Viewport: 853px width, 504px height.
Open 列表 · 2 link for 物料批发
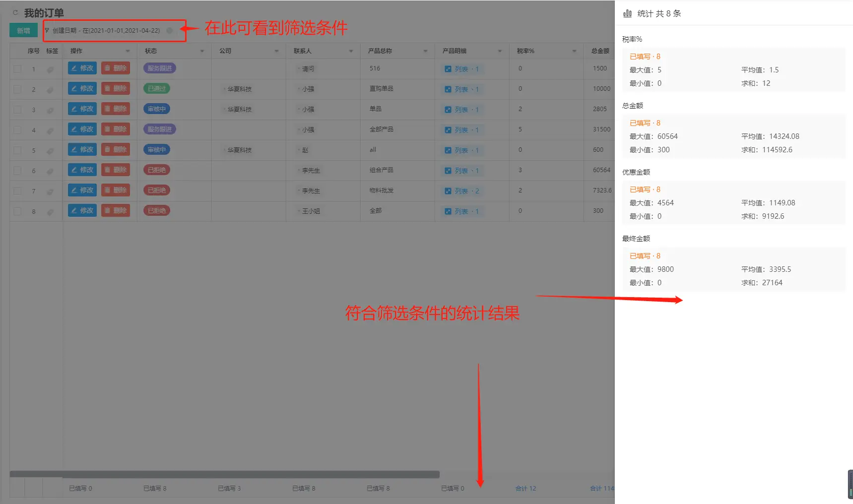(x=462, y=191)
